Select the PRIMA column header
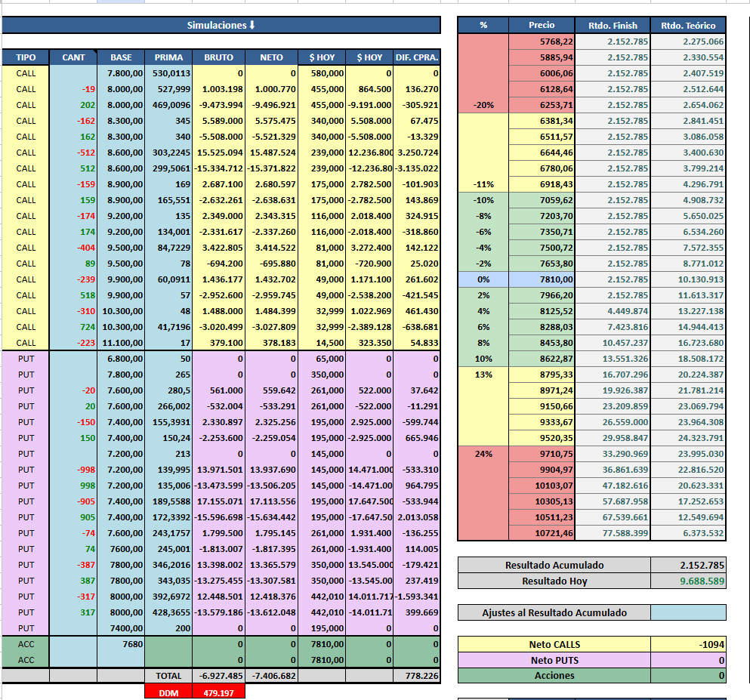750x700 pixels. coord(168,57)
